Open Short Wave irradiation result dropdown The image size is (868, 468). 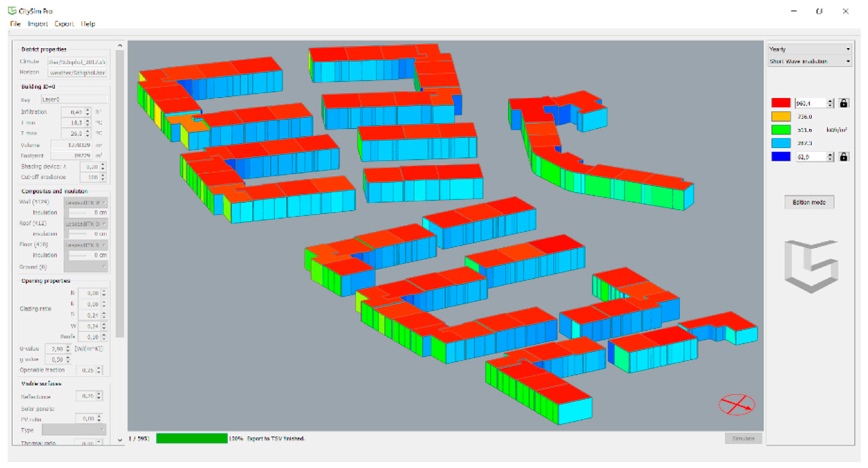(809, 61)
